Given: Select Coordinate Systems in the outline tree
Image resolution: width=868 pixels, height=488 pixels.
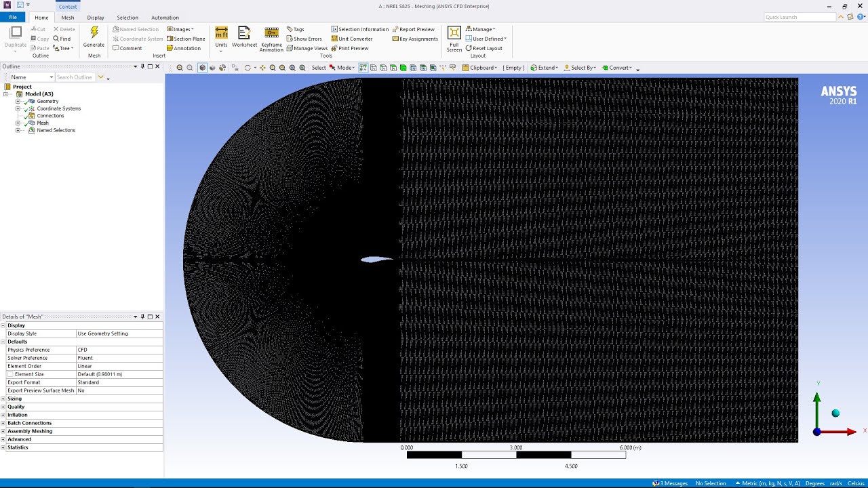Looking at the screenshot, I should coord(58,108).
